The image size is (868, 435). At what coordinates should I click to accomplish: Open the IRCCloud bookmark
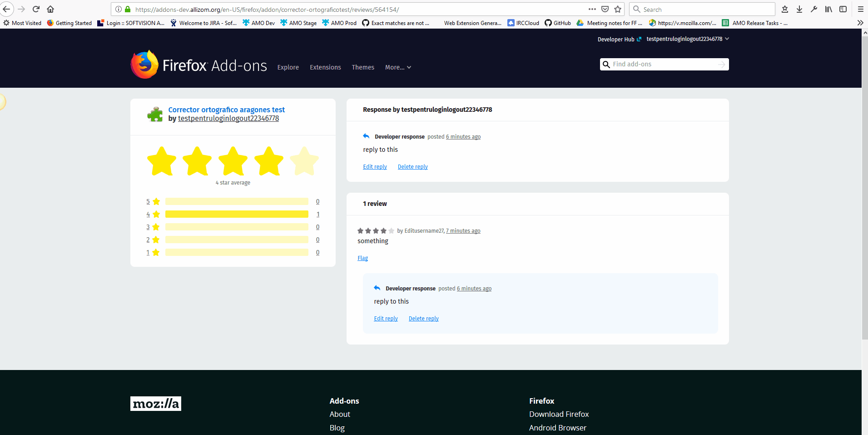pyautogui.click(x=523, y=23)
